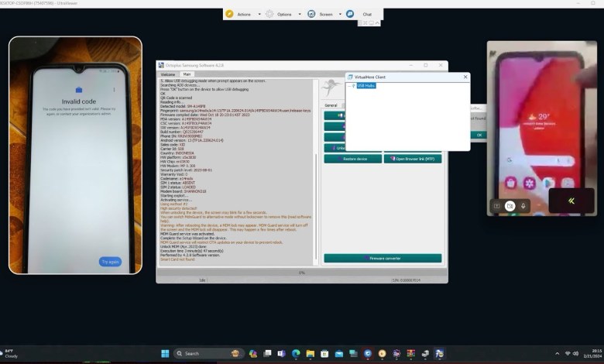Click the VirtualHere Client title icon
Viewport: 604px width, 364px height.
tap(350, 77)
